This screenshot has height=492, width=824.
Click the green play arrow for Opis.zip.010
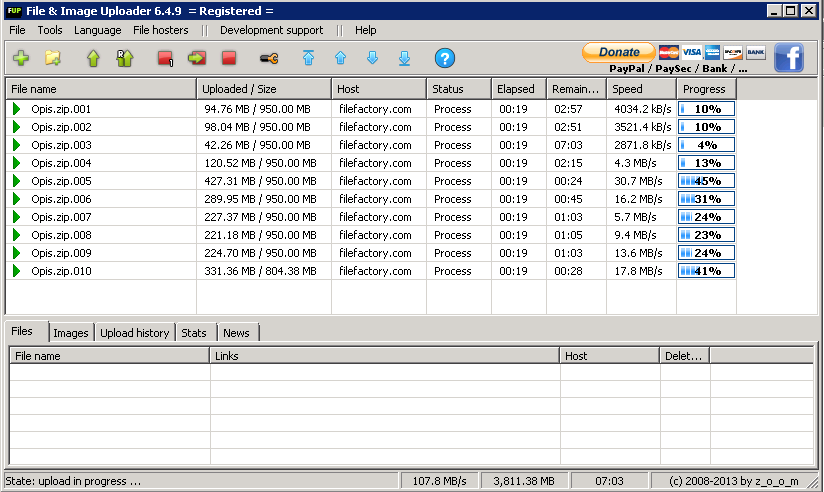point(16,271)
